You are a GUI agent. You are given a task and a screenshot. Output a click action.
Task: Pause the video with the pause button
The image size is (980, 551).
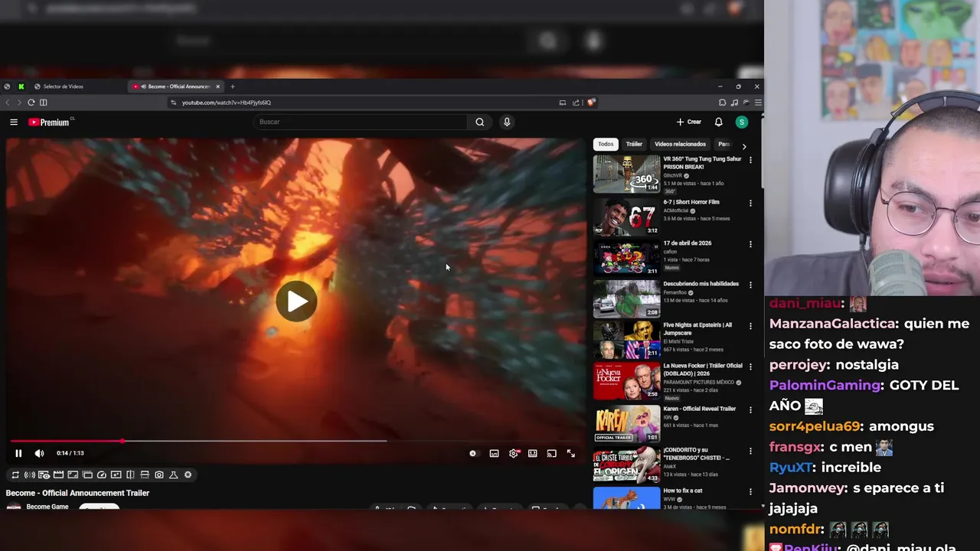18,453
